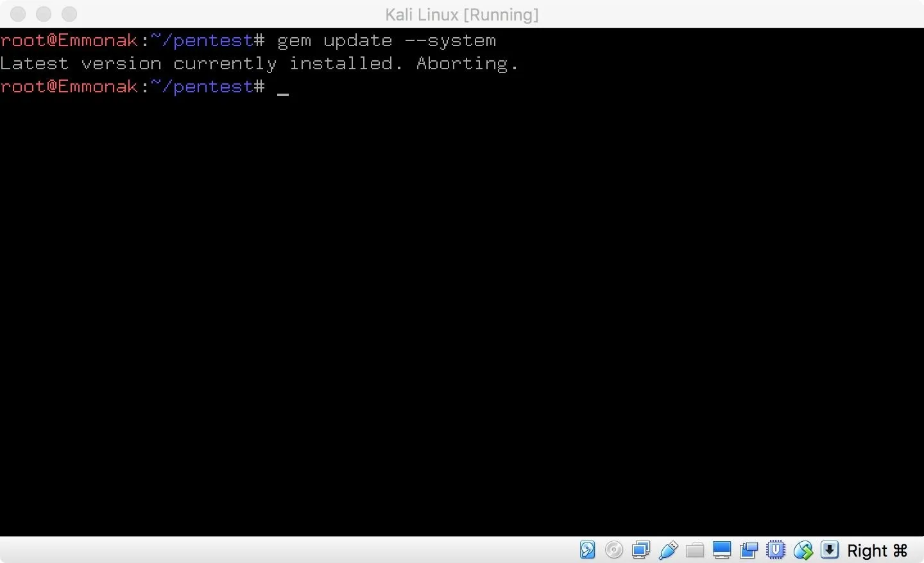
Task: Click the "gem update --system" command text
Action: click(386, 41)
